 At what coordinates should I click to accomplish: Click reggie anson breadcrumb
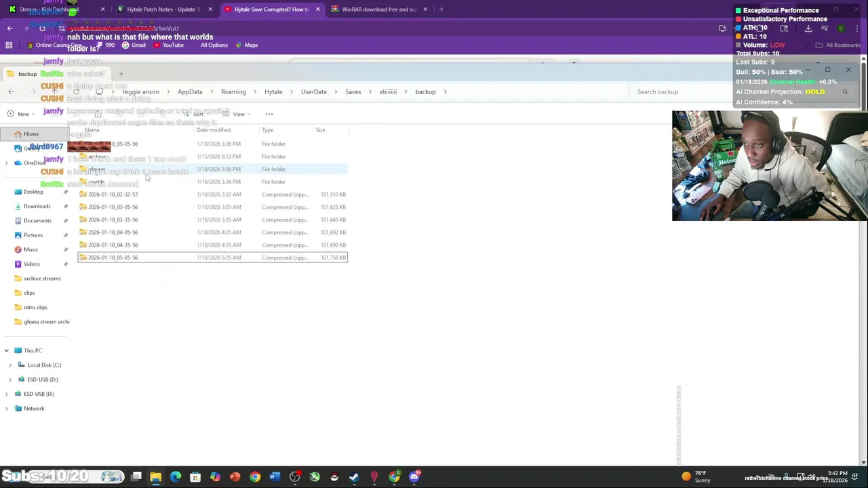click(140, 91)
